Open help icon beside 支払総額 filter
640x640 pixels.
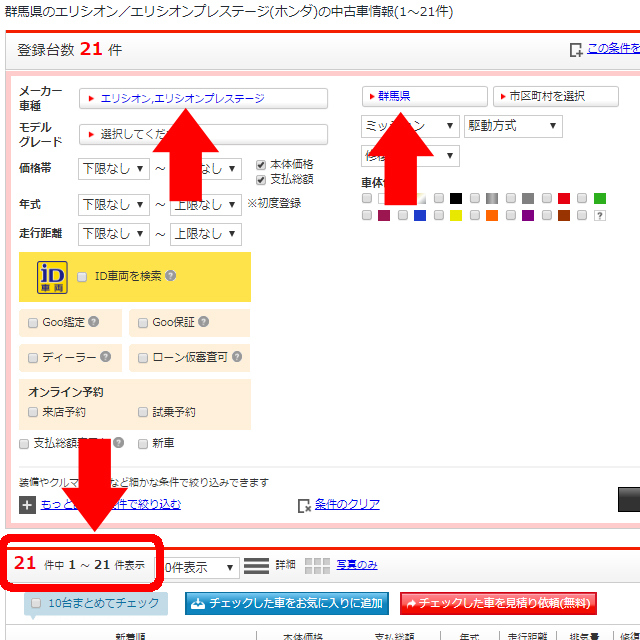pos(118,442)
